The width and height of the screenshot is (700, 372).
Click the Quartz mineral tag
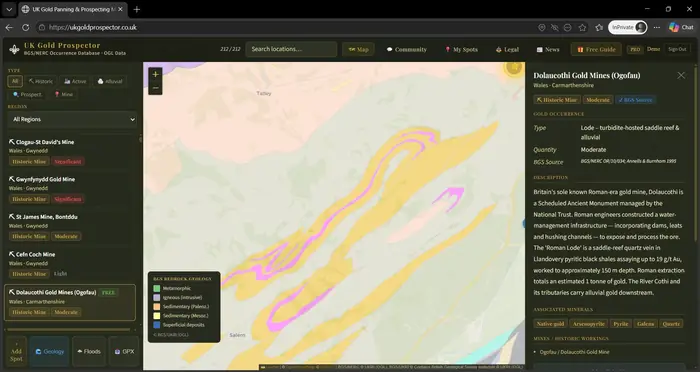pyautogui.click(x=671, y=324)
